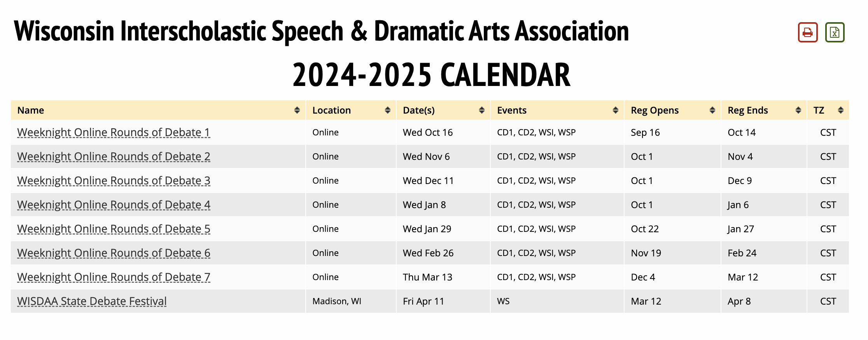This screenshot has width=868, height=340.
Task: Open Weeknight Online Rounds of Debate 6
Action: pyautogui.click(x=114, y=253)
